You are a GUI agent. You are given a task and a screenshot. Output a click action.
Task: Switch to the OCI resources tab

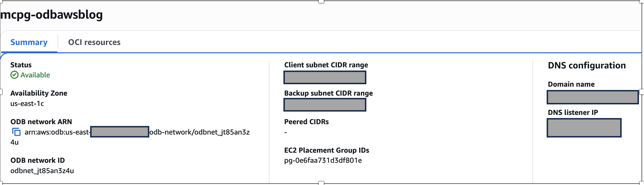click(94, 42)
